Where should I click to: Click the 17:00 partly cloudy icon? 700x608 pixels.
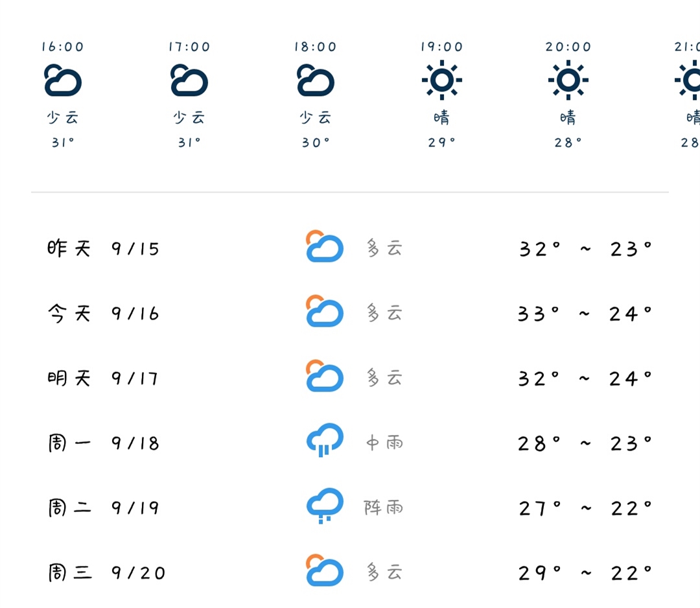coord(188,79)
